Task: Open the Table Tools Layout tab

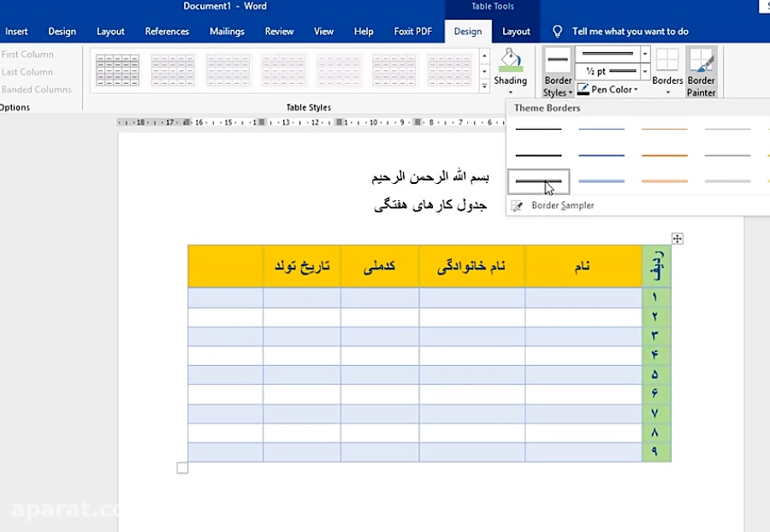Action: pyautogui.click(x=516, y=32)
